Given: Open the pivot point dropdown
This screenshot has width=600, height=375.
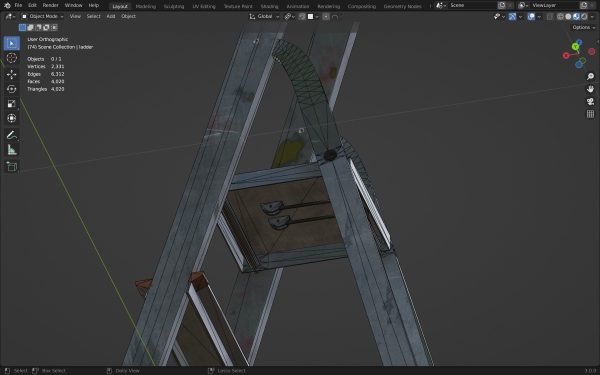Looking at the screenshot, I should tap(289, 16).
